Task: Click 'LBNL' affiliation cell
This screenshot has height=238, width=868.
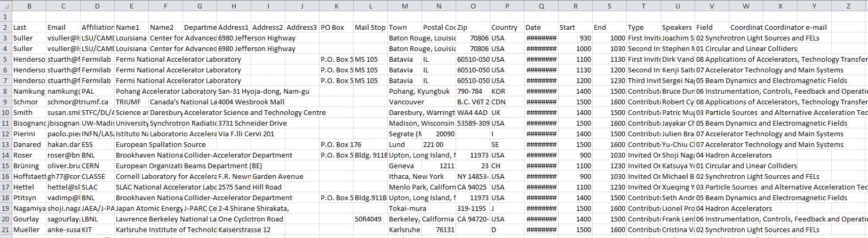Action: [x=97, y=219]
